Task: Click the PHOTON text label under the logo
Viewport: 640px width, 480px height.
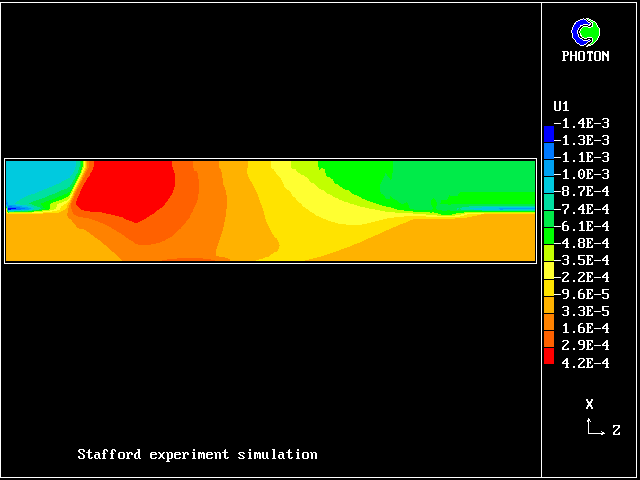Action: click(x=585, y=56)
